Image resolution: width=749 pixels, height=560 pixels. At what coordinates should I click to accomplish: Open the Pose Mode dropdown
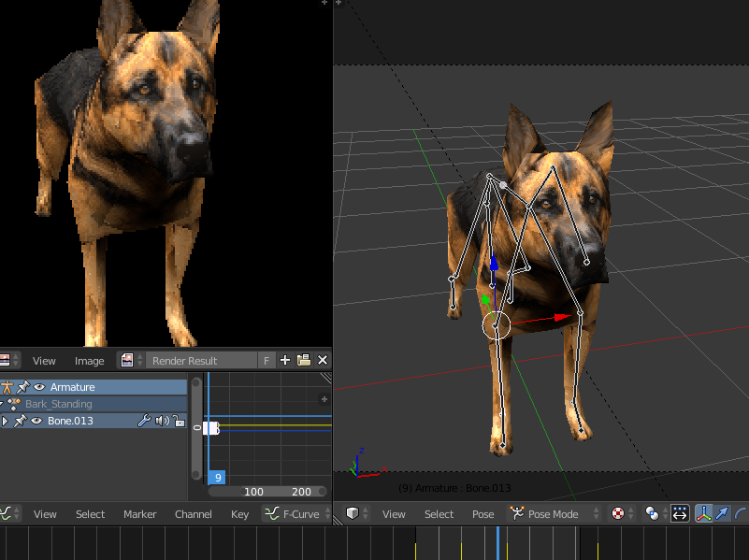(554, 513)
